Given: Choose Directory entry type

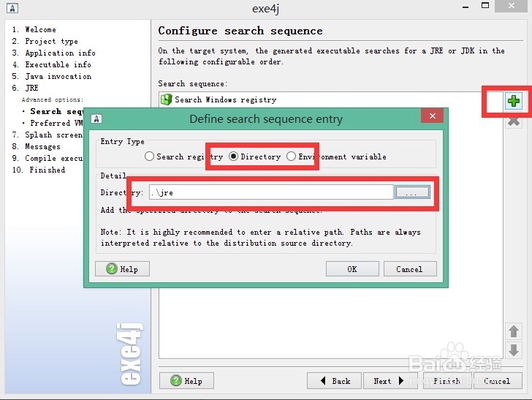Looking at the screenshot, I should click(x=255, y=156).
